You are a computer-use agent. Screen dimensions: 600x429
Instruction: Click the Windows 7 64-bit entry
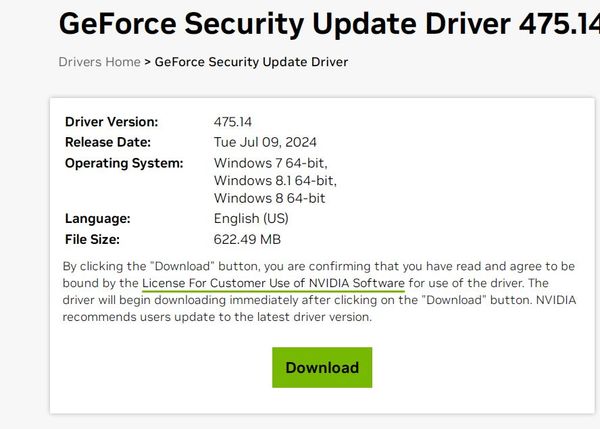tap(271, 163)
